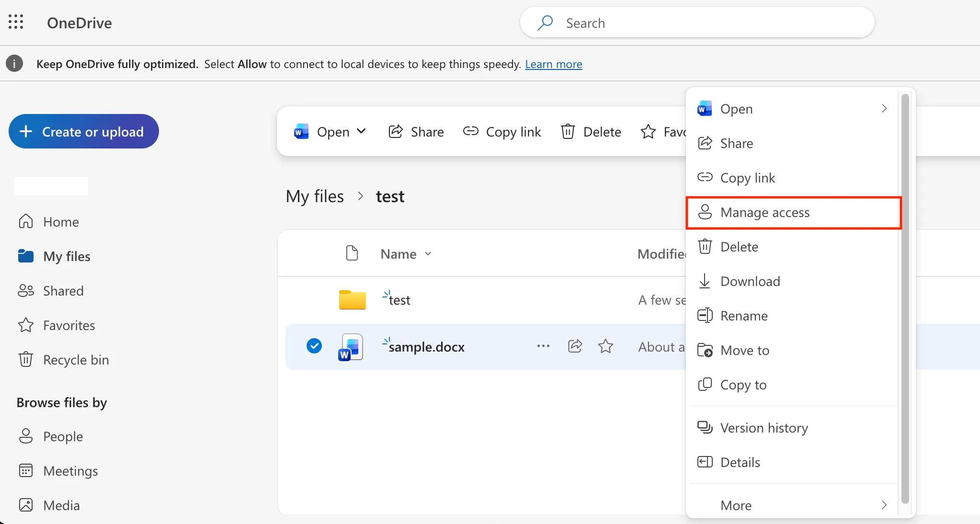Choose Copy link from context menu

[x=793, y=178]
